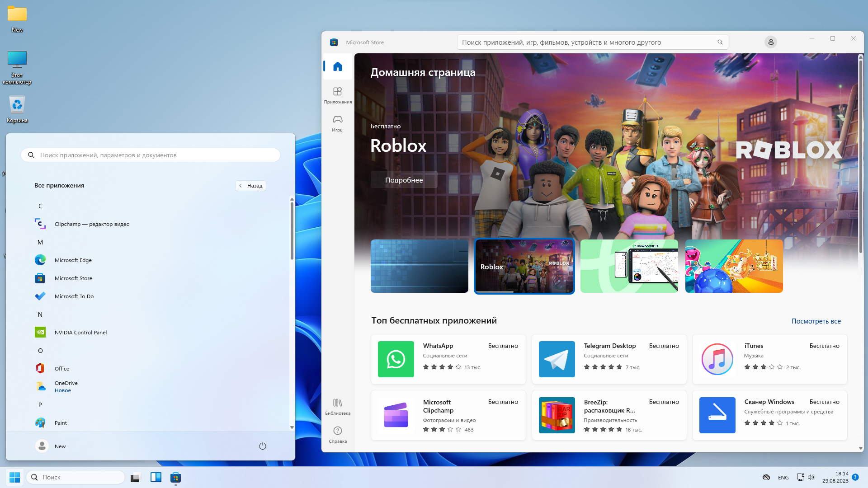
Task: Launch Microsoft Edge from app list
Action: [73, 260]
